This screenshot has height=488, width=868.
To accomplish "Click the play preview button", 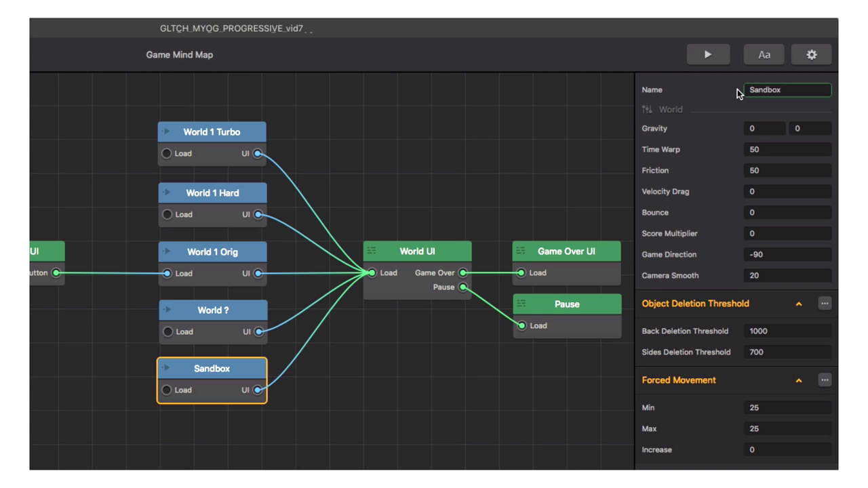I will coord(708,55).
